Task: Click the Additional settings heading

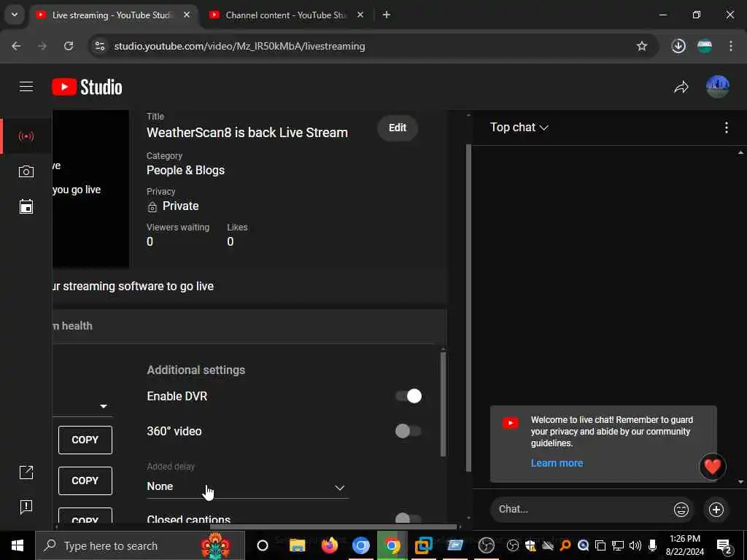Action: click(196, 370)
